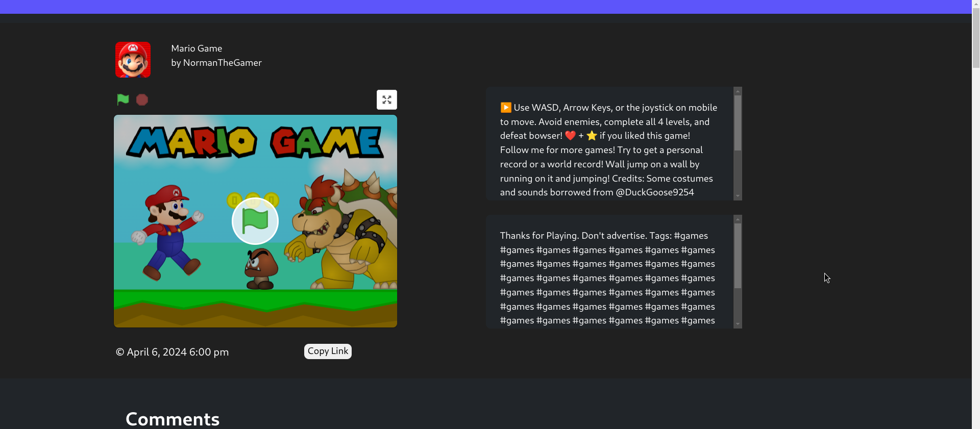Image resolution: width=980 pixels, height=429 pixels.
Task: Open fullscreen mode with the expand icon
Action: (x=387, y=99)
